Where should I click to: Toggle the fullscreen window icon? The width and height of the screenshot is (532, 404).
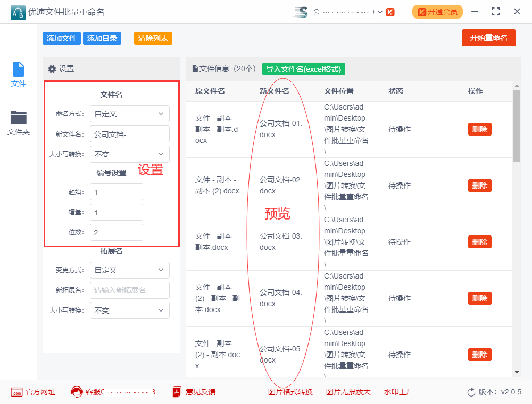496,12
